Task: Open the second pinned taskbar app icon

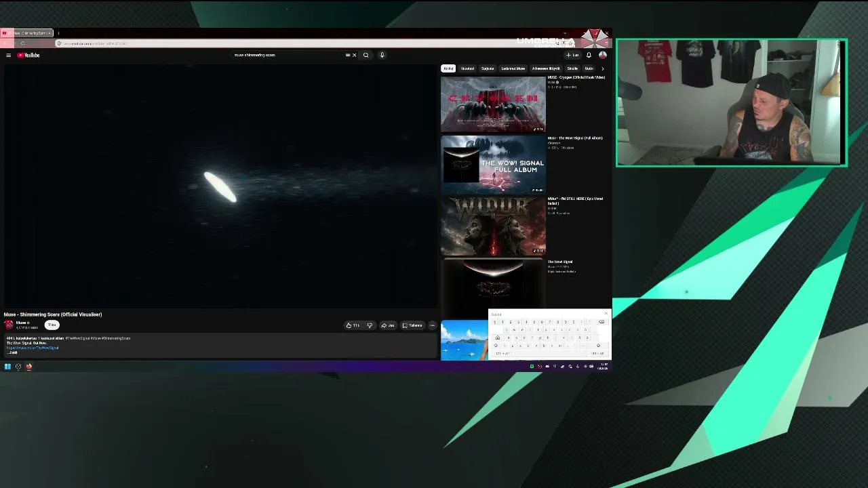Action: click(x=18, y=367)
